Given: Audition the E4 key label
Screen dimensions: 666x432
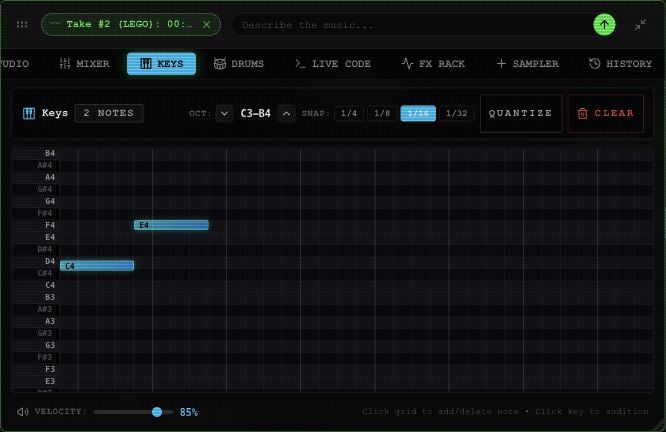Looking at the screenshot, I should pyautogui.click(x=36, y=237).
